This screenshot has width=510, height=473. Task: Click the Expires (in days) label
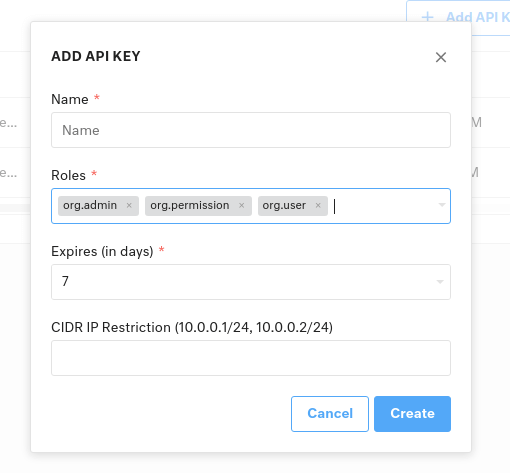pos(102,251)
